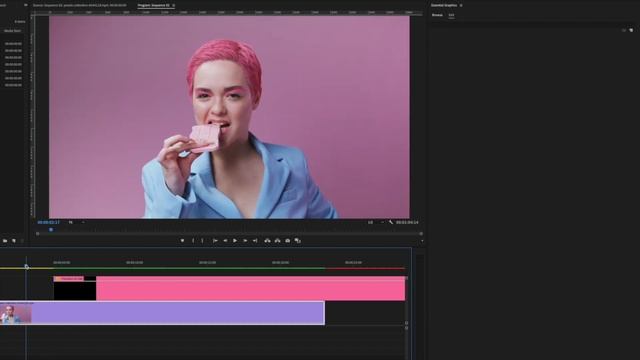Open the Essential Graphics panel menu
This screenshot has height=360, width=640.
(461, 5)
